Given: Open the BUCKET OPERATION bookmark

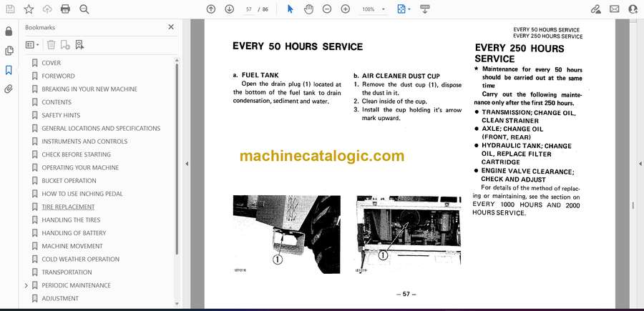Looking at the screenshot, I should [69, 181].
